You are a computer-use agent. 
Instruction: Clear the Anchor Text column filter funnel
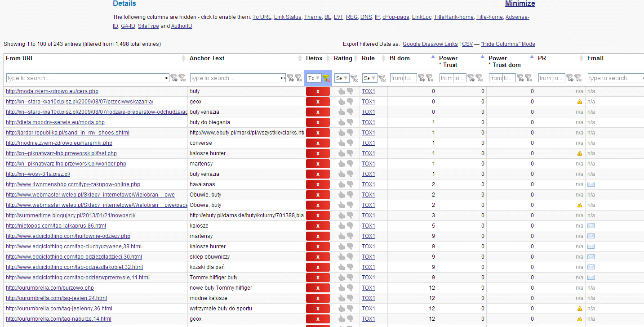coord(298,78)
